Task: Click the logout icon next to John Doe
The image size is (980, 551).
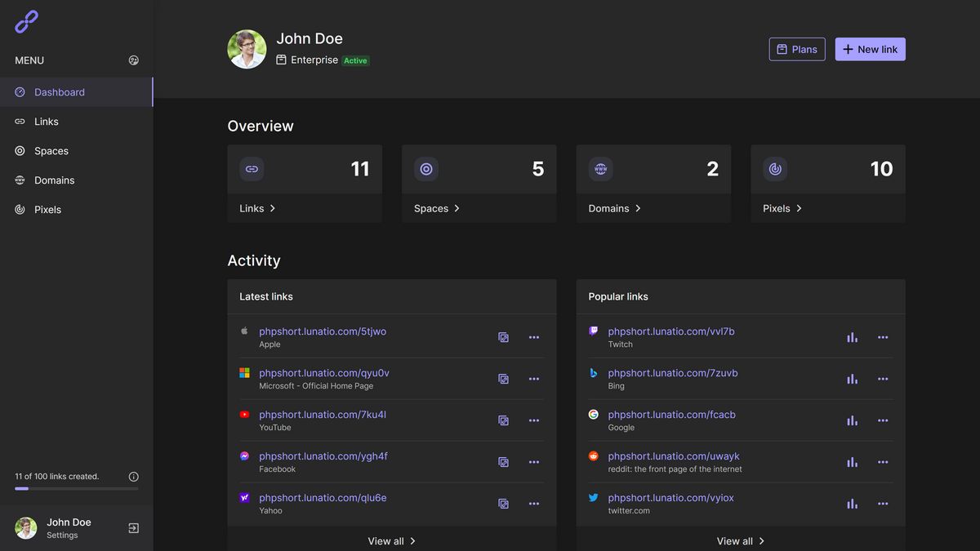Action: pyautogui.click(x=134, y=528)
